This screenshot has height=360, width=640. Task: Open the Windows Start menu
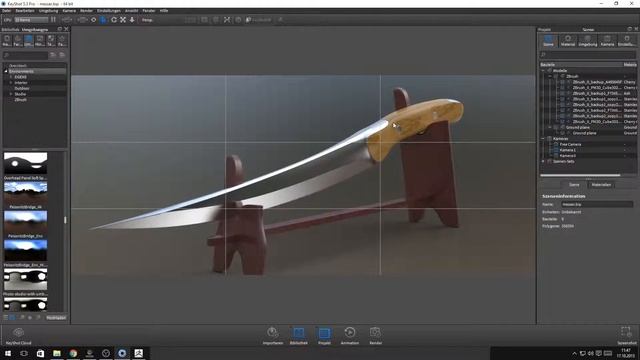click(x=8, y=353)
